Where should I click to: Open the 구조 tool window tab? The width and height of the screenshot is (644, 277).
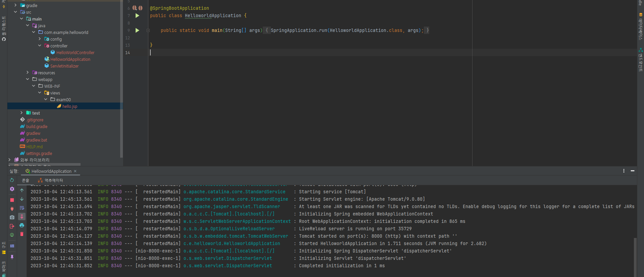point(4,247)
